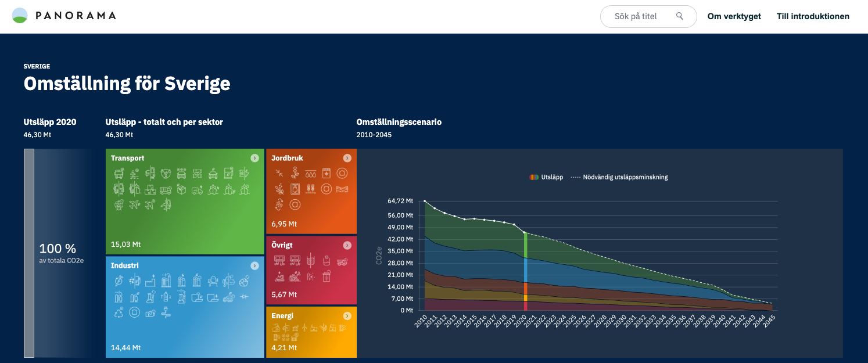Go to Till introduktionen

(x=813, y=16)
